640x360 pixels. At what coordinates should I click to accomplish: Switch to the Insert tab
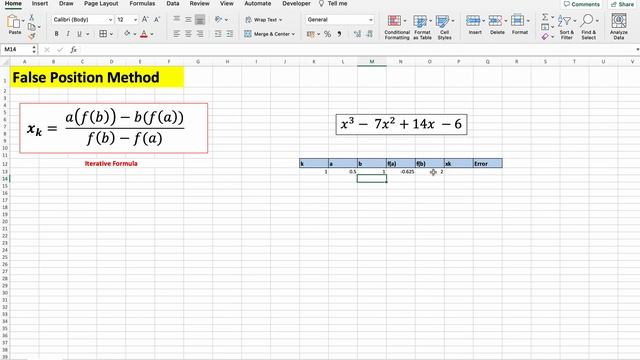(40, 3)
